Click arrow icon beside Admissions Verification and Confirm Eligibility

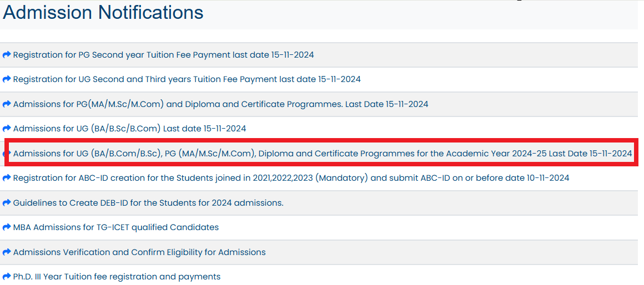(x=7, y=252)
